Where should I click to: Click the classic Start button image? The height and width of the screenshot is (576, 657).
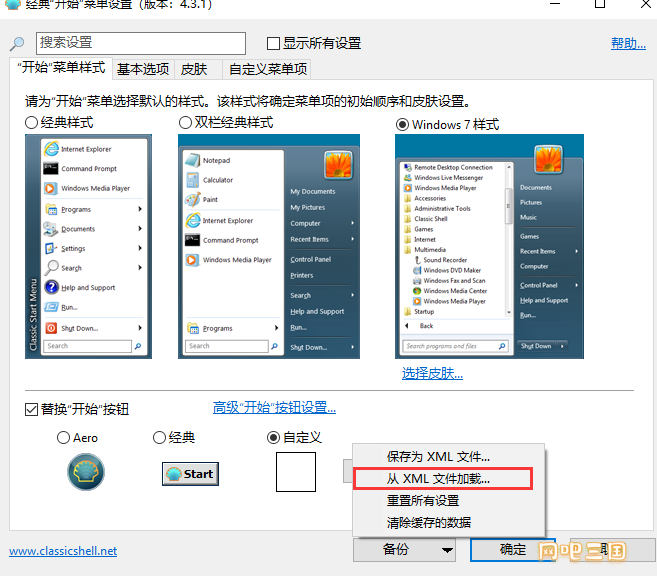[190, 474]
